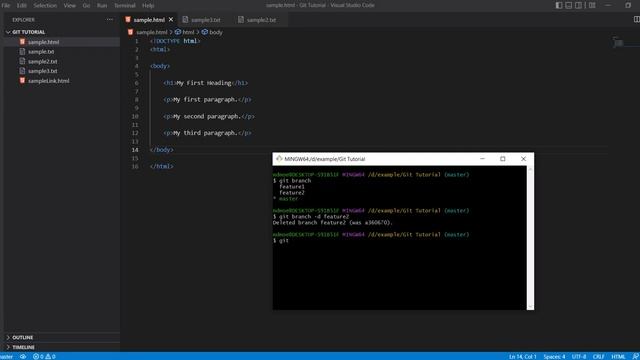Screen dimensions: 640x360
Task: Open the Edit menu
Action: pyautogui.click(x=21, y=5)
